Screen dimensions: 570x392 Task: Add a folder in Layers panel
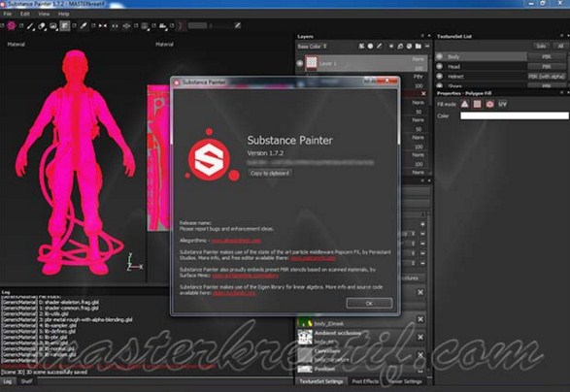point(419,47)
